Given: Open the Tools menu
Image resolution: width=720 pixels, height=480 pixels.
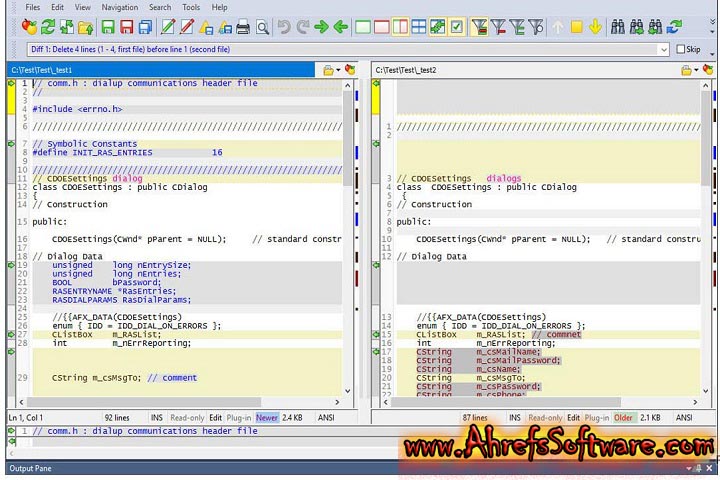Looking at the screenshot, I should pyautogui.click(x=191, y=7).
